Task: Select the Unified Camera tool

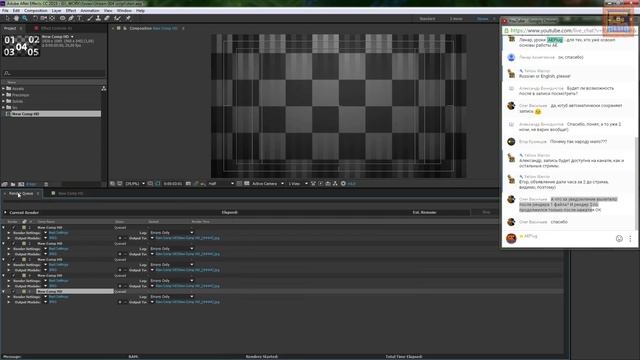Action: pyautogui.click(x=43, y=18)
